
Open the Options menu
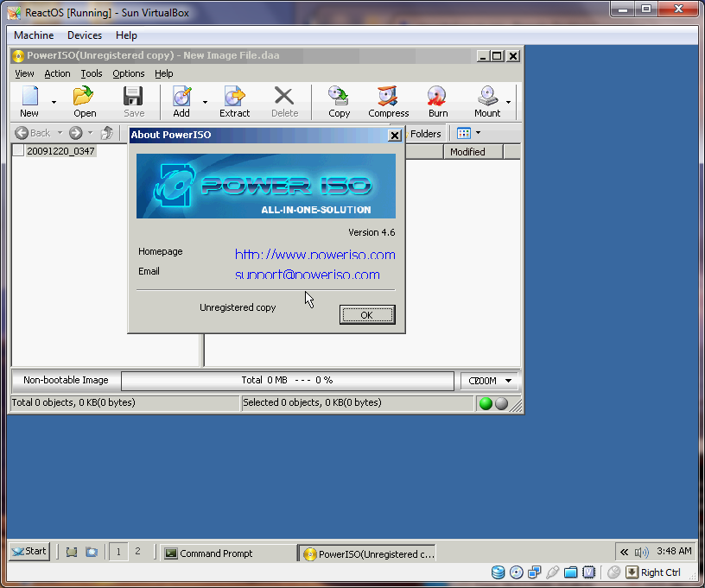pyautogui.click(x=129, y=74)
